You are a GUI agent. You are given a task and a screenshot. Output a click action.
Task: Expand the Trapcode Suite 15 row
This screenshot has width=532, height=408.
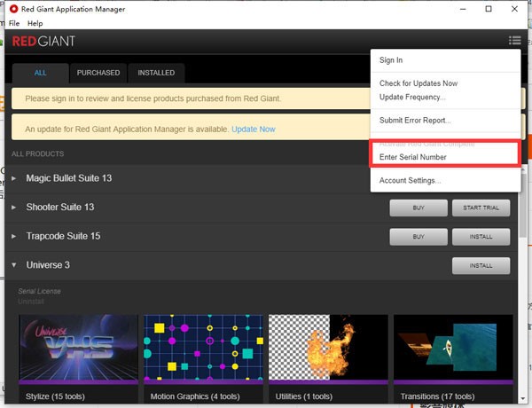pos(13,237)
